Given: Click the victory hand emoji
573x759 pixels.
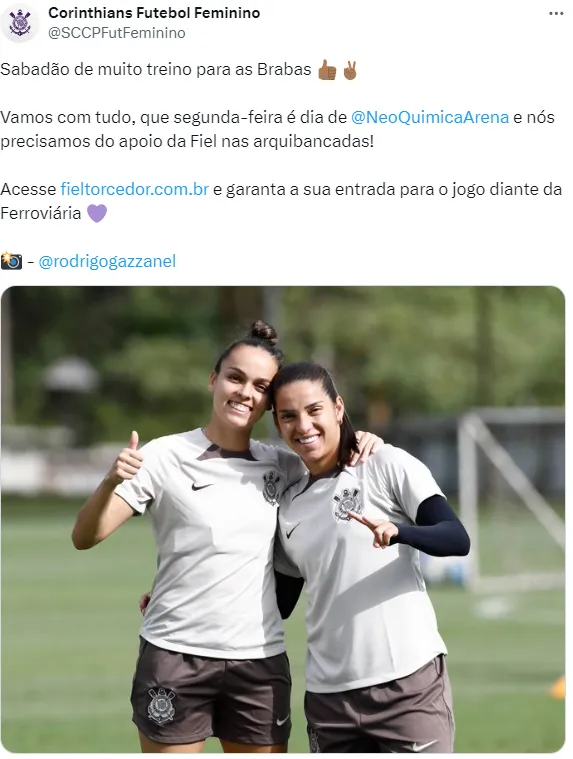Looking at the screenshot, I should tap(350, 70).
